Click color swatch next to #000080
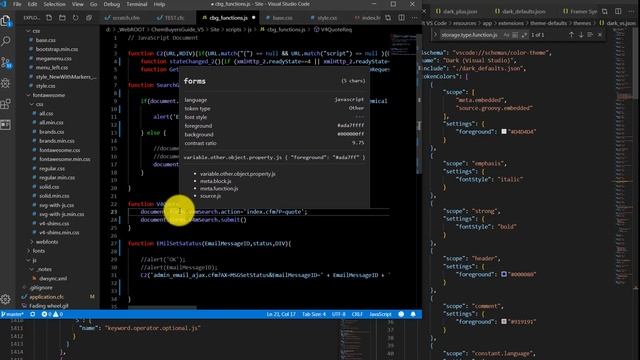The image size is (640, 360). (504, 274)
